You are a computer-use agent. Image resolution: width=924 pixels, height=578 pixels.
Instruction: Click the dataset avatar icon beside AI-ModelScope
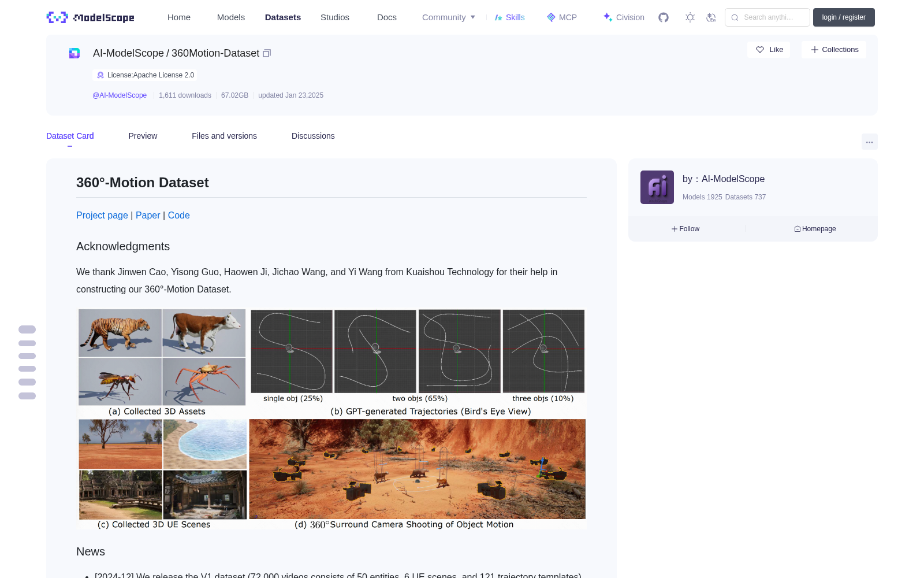(x=74, y=53)
